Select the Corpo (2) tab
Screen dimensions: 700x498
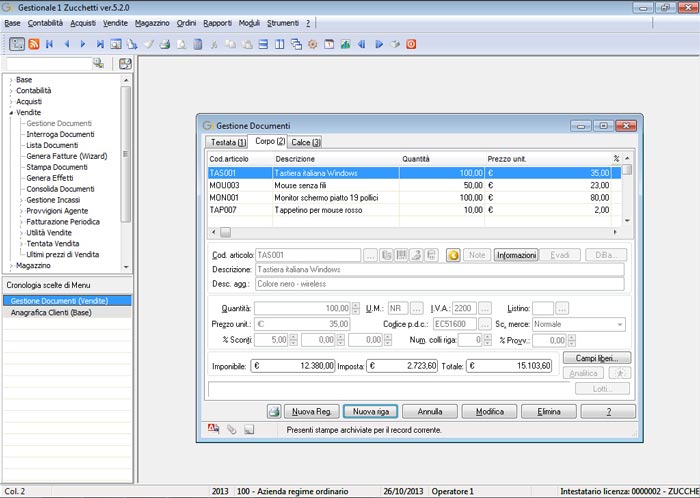[270, 141]
